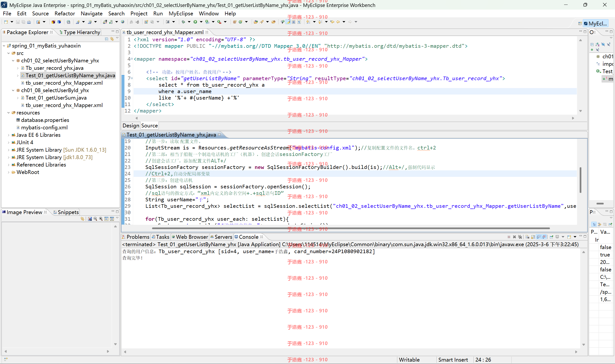Screen dimensions: 615x364
Task: Switch to the Servers tab
Action: point(221,237)
